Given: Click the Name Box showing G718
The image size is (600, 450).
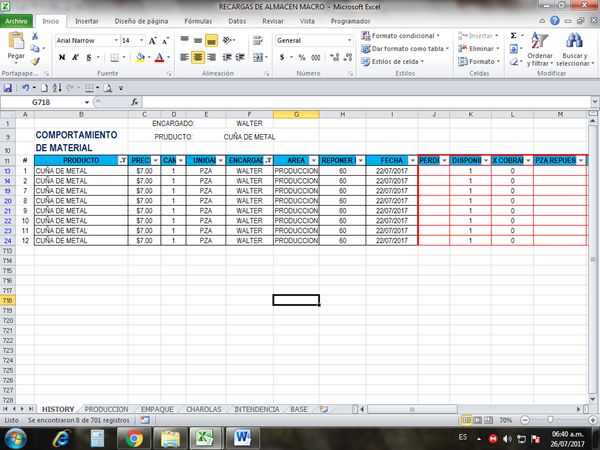Looking at the screenshot, I should coord(50,102).
